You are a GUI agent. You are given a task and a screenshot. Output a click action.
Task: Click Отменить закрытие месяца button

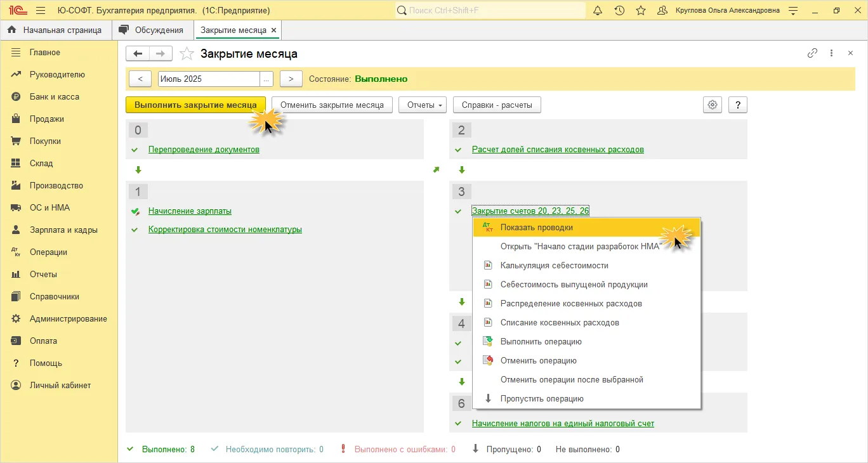332,105
